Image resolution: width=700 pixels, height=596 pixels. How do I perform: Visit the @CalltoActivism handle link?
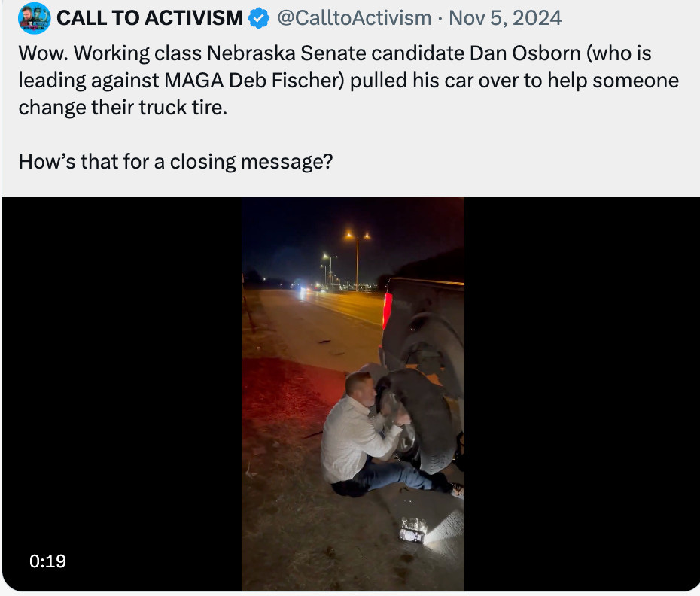pos(354,18)
